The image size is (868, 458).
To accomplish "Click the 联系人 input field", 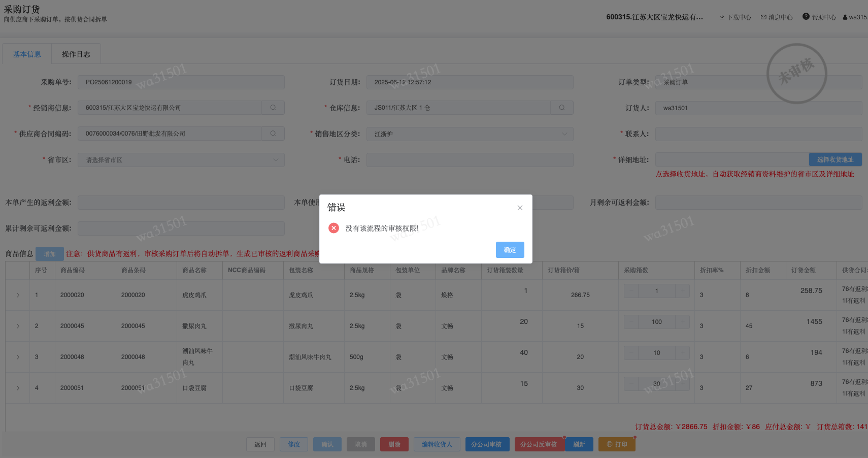I will pos(758,134).
